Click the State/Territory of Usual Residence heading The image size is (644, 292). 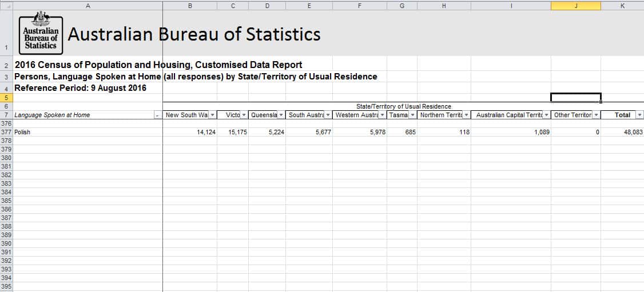click(404, 106)
